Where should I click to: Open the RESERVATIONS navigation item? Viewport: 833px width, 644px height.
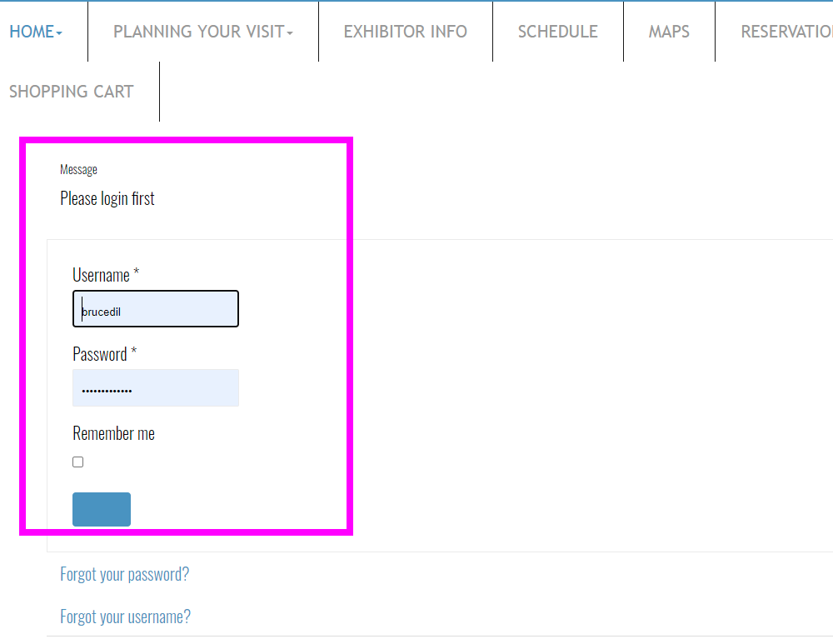pos(786,32)
